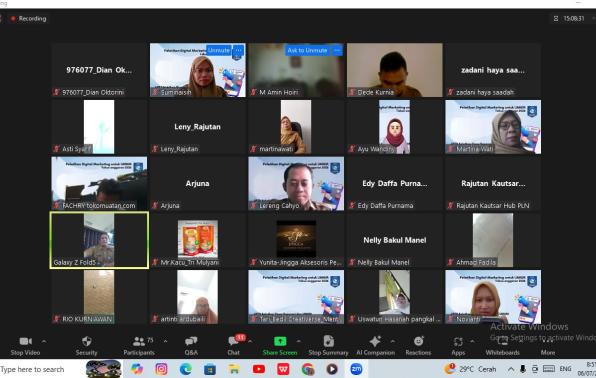
Task: Select Ahmad Fadila's video tile
Action: pyautogui.click(x=493, y=240)
